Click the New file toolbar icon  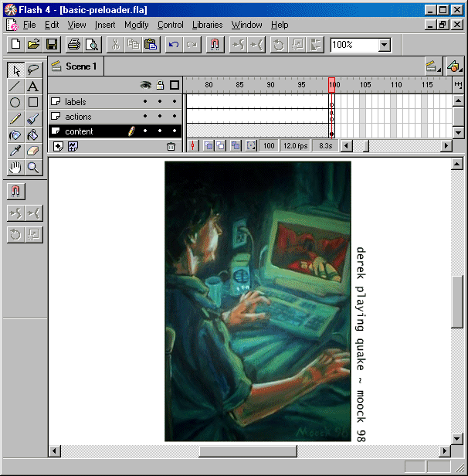click(x=15, y=45)
